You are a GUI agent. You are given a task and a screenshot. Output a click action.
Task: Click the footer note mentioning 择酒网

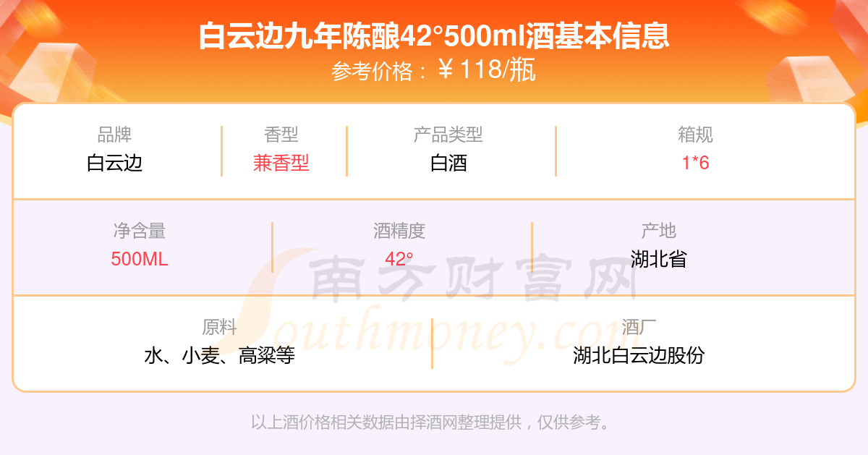(431, 422)
